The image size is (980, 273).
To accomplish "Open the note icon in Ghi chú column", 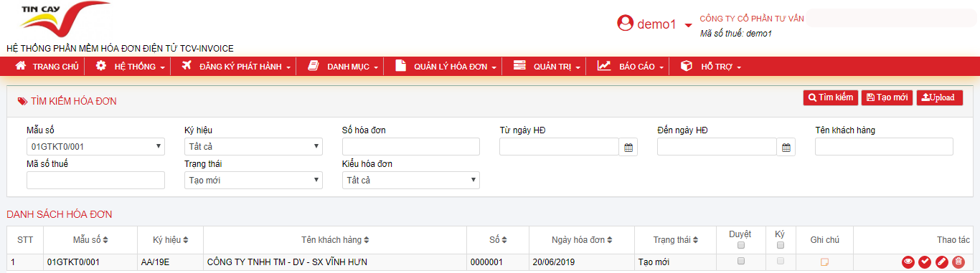I will click(824, 262).
